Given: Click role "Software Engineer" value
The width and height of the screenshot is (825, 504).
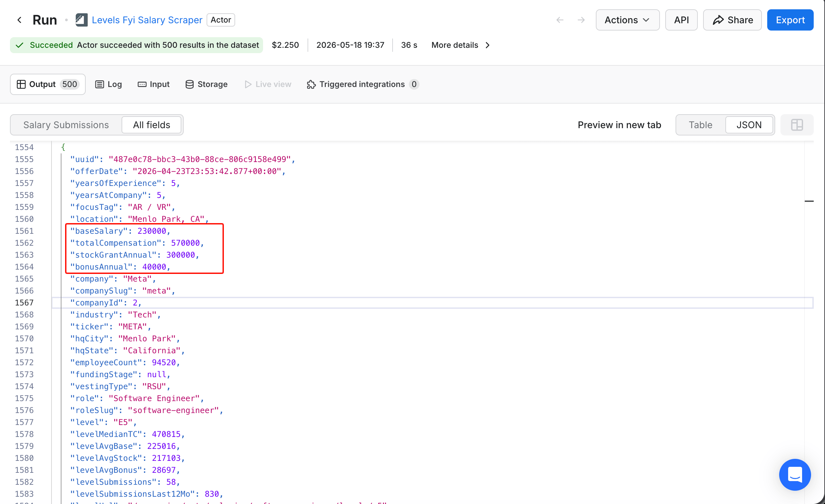Looking at the screenshot, I should coord(154,398).
